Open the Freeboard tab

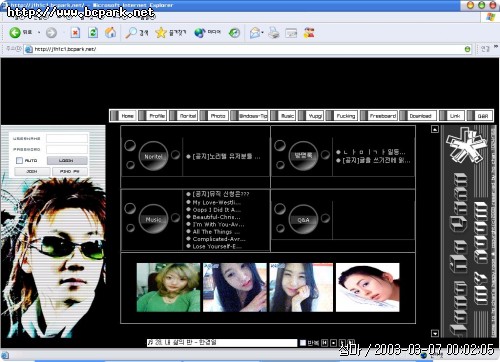pos(379,116)
